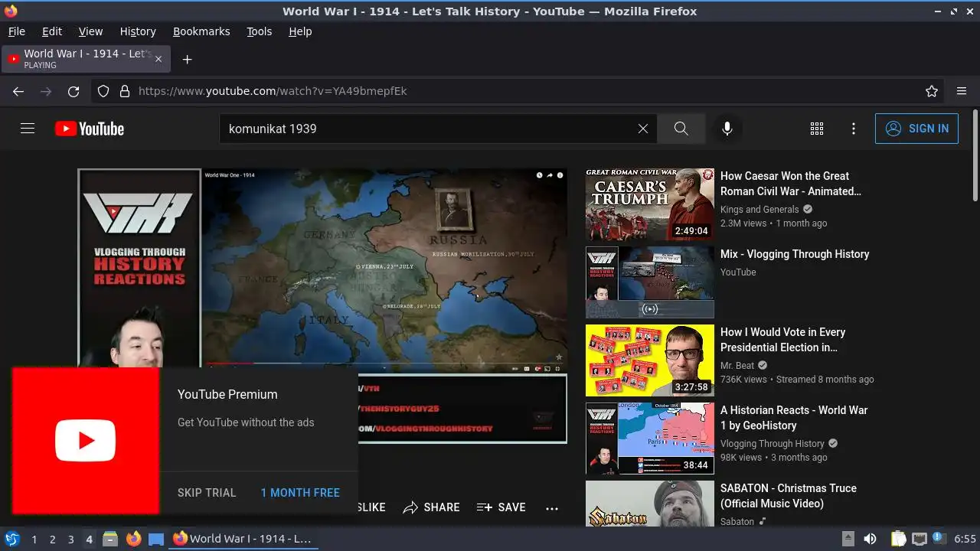Launch the file manager from the taskbar
This screenshot has height=551, width=980.
(110, 539)
